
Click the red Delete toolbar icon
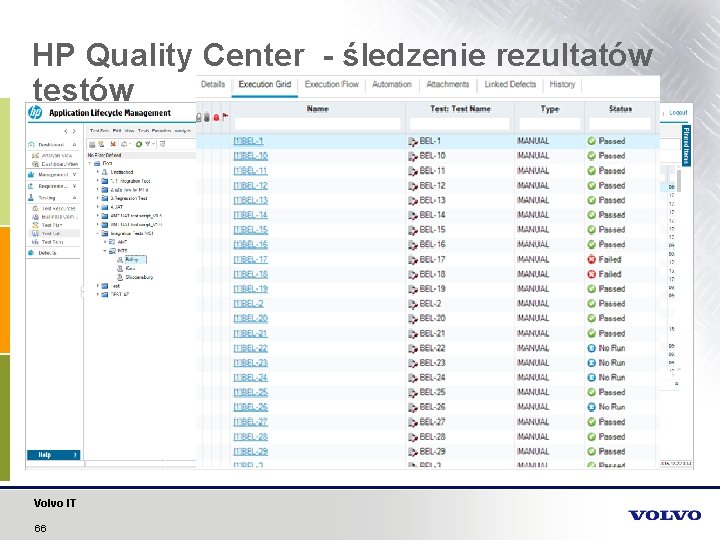click(113, 144)
